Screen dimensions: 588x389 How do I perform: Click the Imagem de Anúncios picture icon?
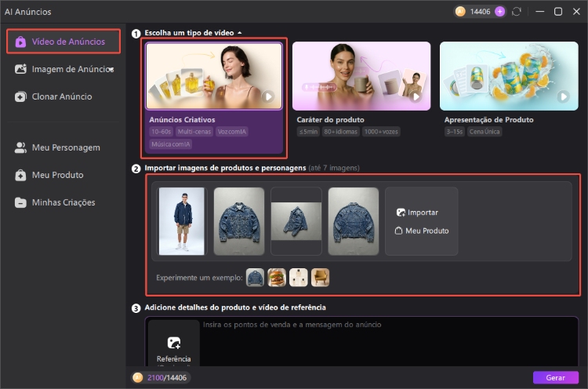(x=20, y=69)
